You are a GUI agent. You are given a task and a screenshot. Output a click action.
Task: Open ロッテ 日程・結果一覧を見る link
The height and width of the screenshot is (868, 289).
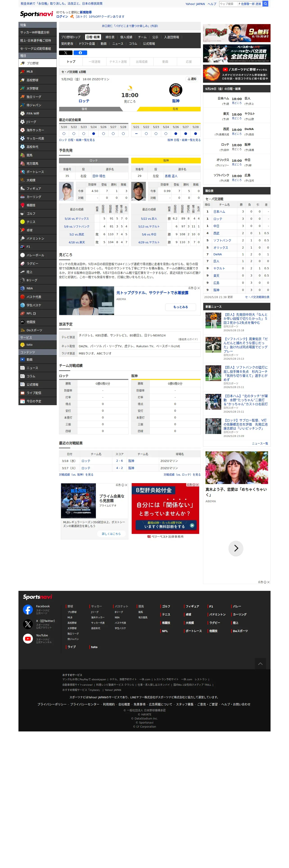[77, 140]
